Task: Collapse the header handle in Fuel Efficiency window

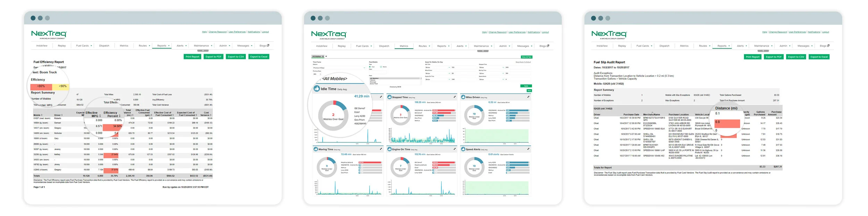Action: point(203,51)
